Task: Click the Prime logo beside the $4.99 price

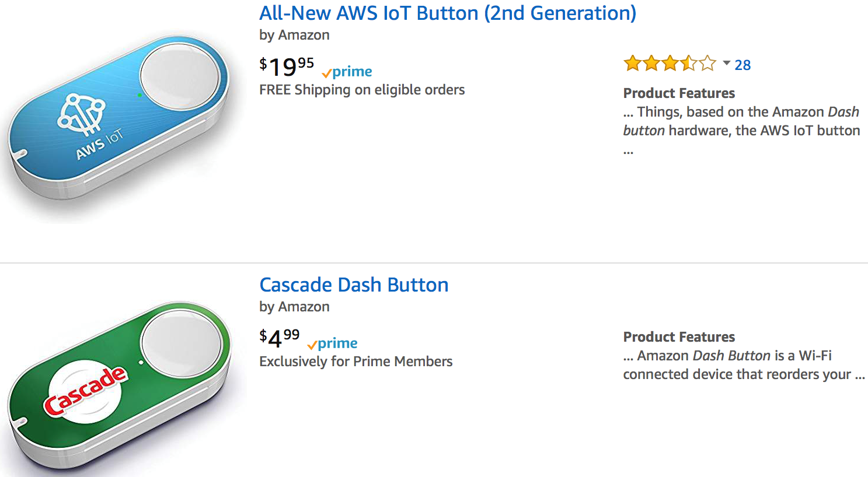Action: click(333, 343)
